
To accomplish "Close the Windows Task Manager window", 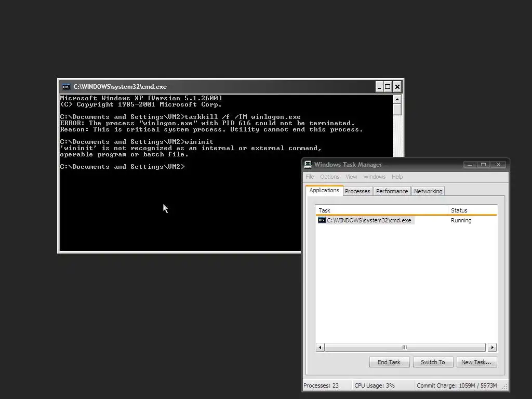I will click(x=498, y=165).
